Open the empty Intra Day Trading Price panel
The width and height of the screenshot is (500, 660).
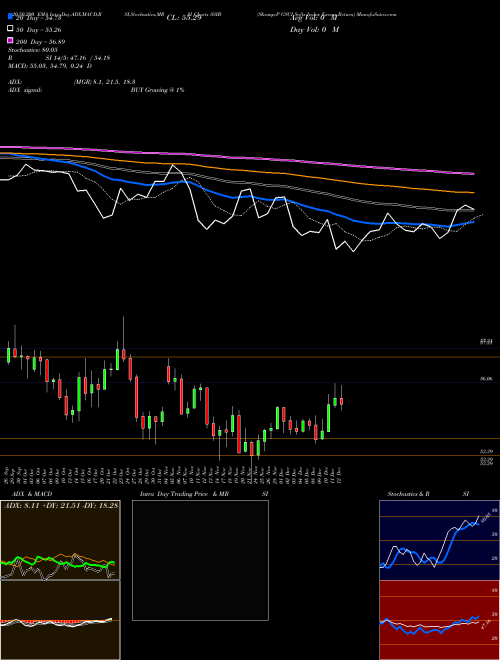coord(200,560)
